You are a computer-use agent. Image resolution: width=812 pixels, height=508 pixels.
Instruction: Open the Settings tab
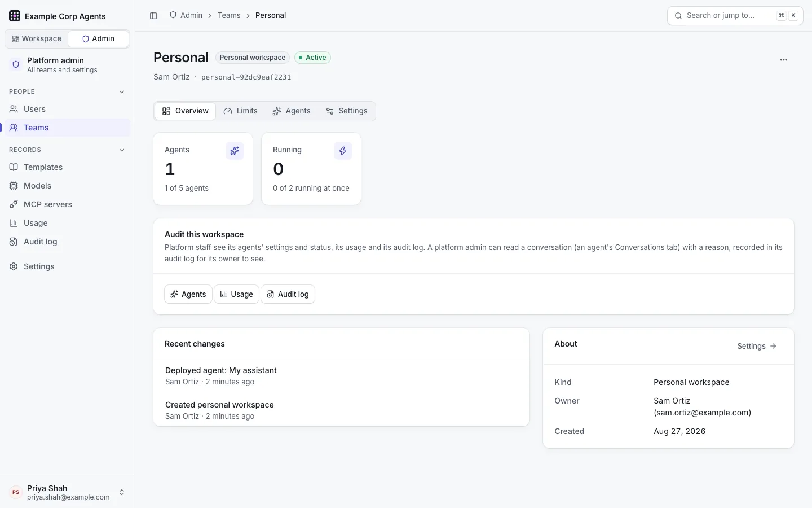[347, 111]
